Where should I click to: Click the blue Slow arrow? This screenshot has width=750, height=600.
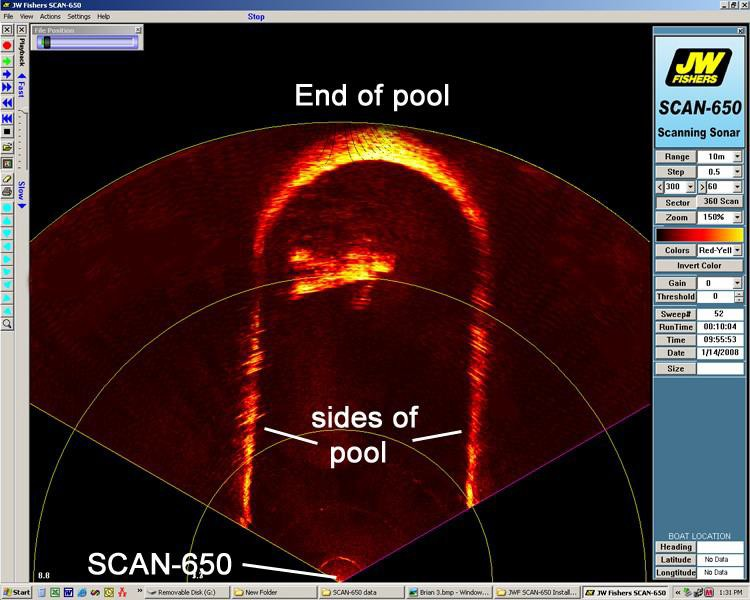tap(22, 206)
